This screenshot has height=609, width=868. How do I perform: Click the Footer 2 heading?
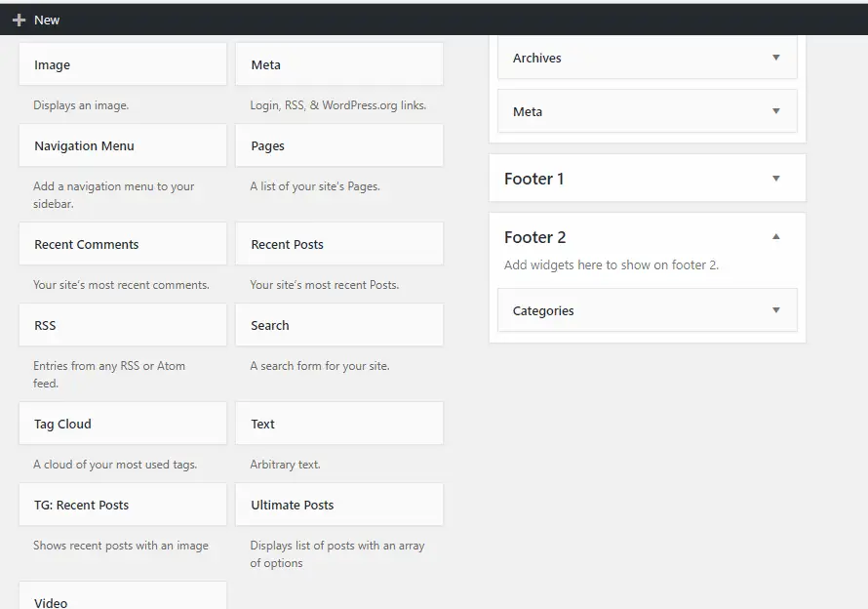pyautogui.click(x=534, y=237)
